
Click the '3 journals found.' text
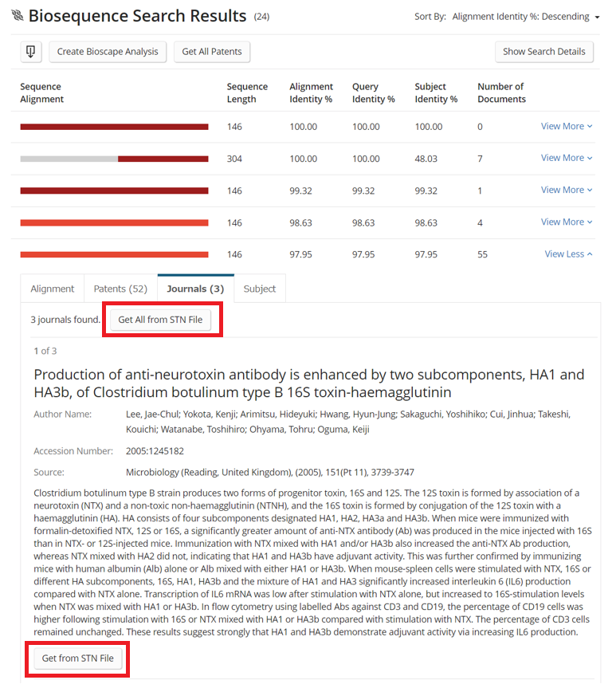click(65, 320)
